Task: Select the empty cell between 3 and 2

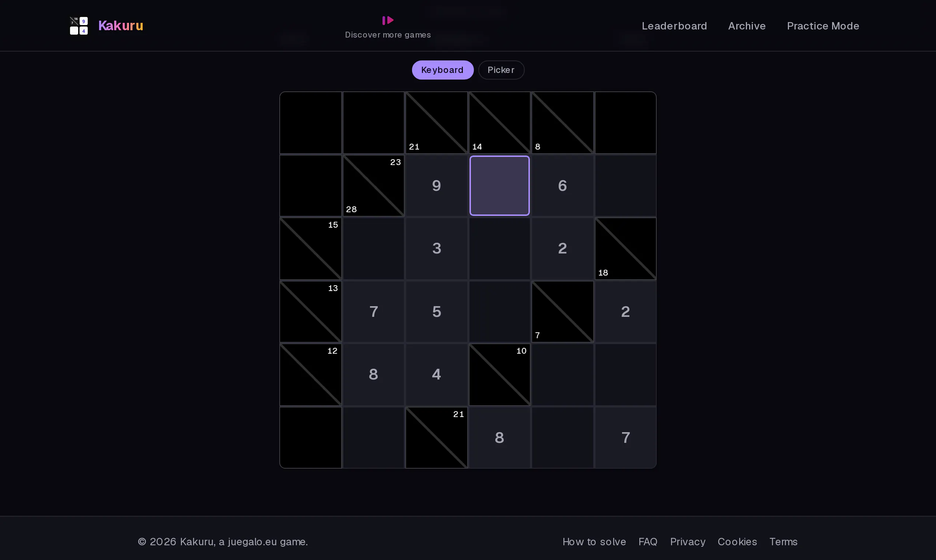Action: tap(500, 249)
